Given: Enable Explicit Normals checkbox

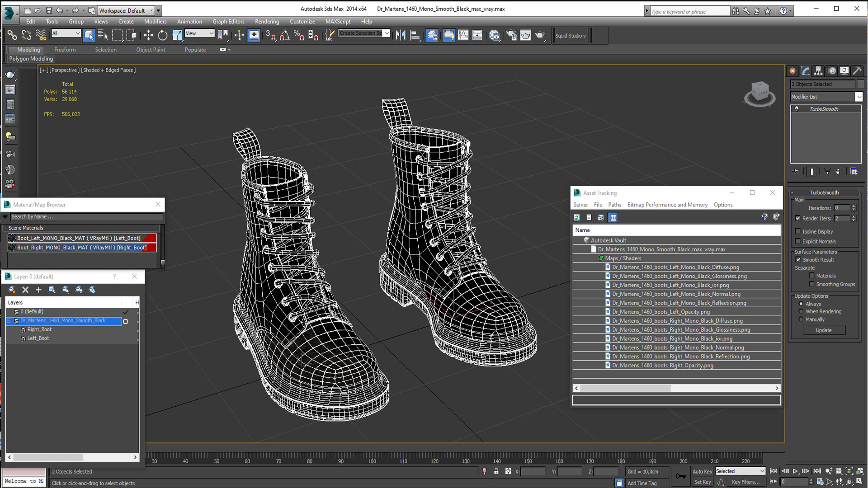Looking at the screenshot, I should (798, 241).
